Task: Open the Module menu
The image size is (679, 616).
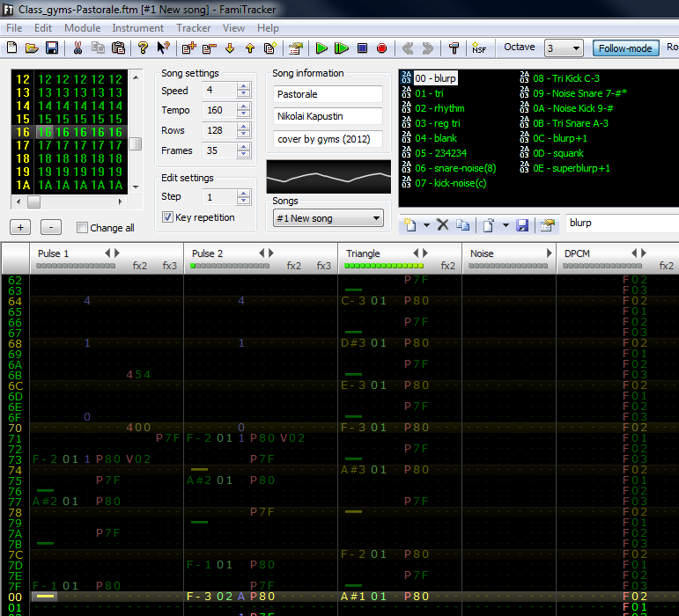Action: [x=82, y=28]
